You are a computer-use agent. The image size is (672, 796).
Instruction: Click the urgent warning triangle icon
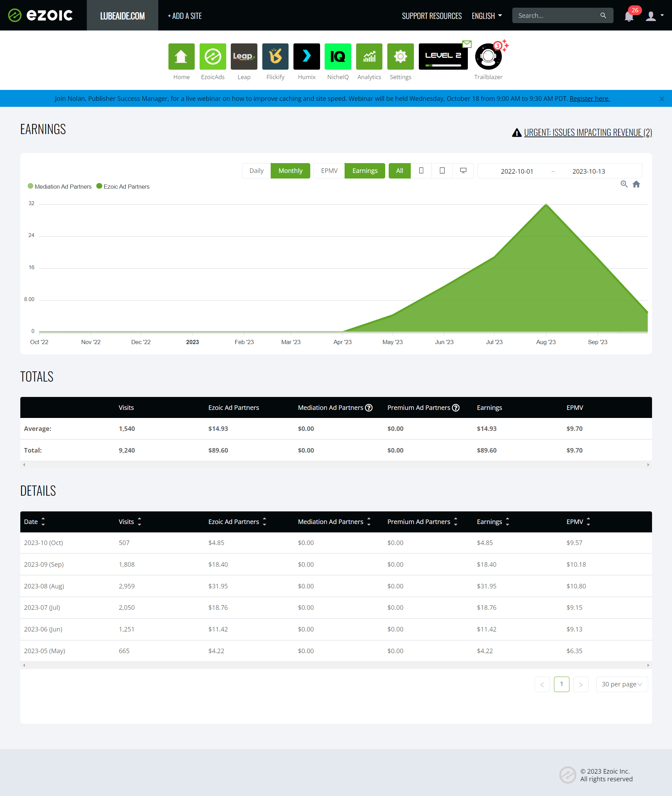point(517,133)
